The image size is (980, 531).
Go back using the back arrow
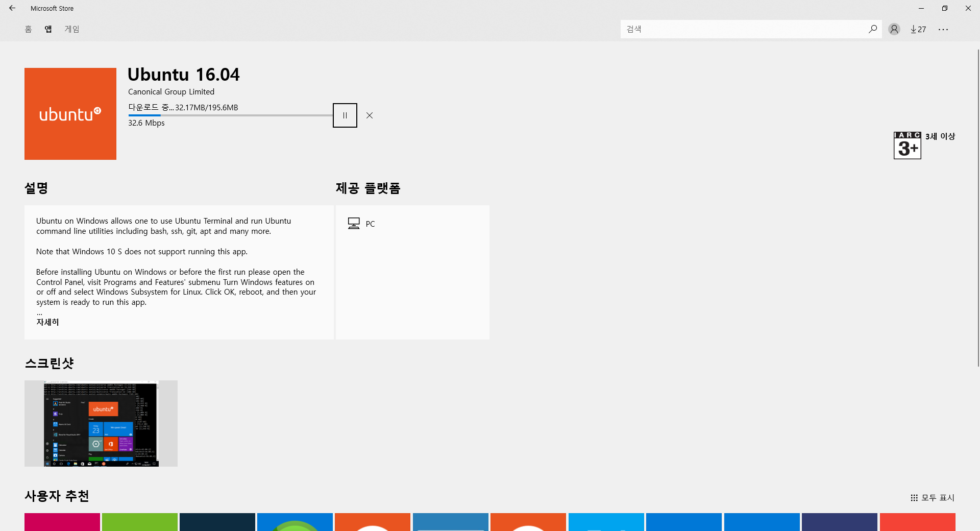tap(12, 8)
